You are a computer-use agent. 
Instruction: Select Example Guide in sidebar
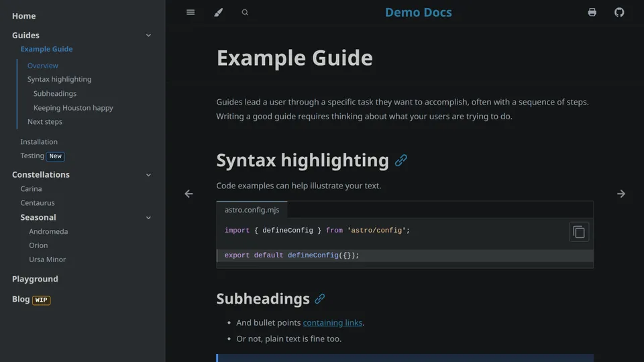coord(46,49)
